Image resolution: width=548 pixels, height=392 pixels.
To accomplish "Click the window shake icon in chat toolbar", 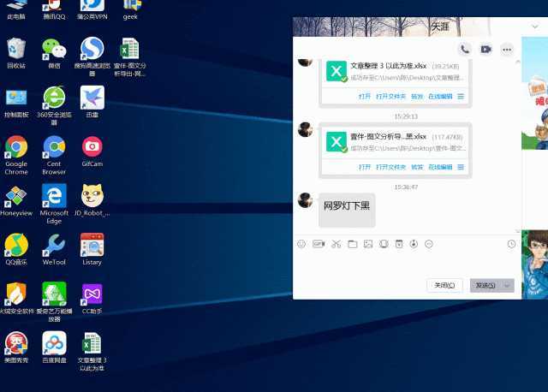I will click(384, 244).
